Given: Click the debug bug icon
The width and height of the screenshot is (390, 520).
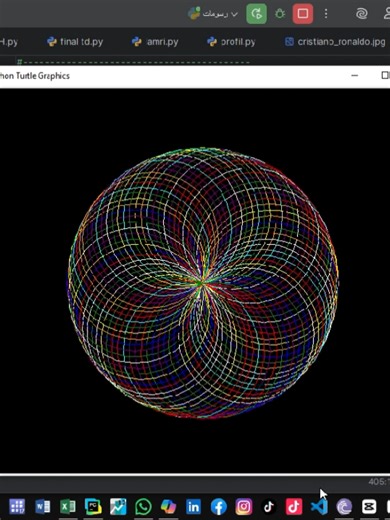Looking at the screenshot, I should pos(279,14).
